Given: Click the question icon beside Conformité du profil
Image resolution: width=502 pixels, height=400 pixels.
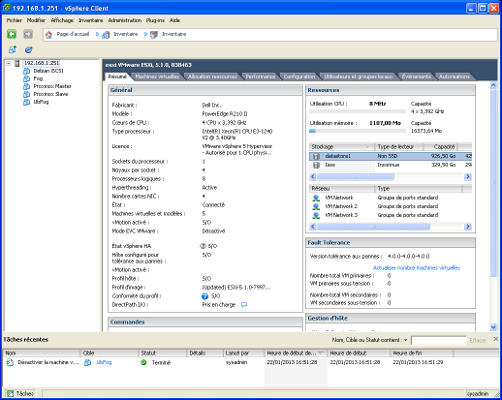Looking at the screenshot, I should click(x=205, y=296).
